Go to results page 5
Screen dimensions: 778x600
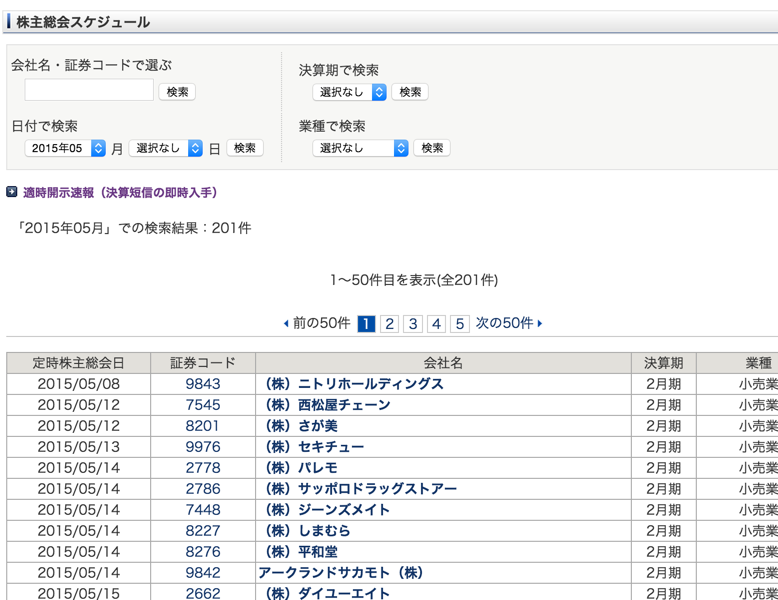click(460, 324)
